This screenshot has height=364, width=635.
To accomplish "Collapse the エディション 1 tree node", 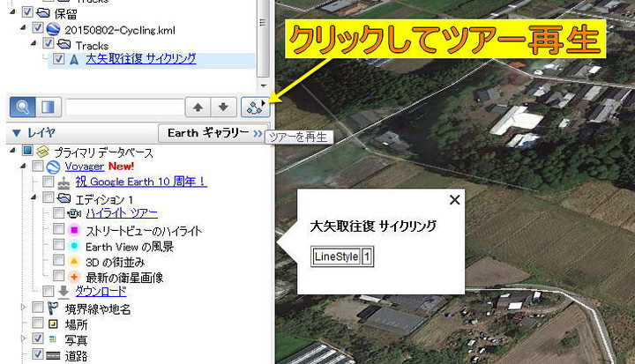I will pos(36,198).
